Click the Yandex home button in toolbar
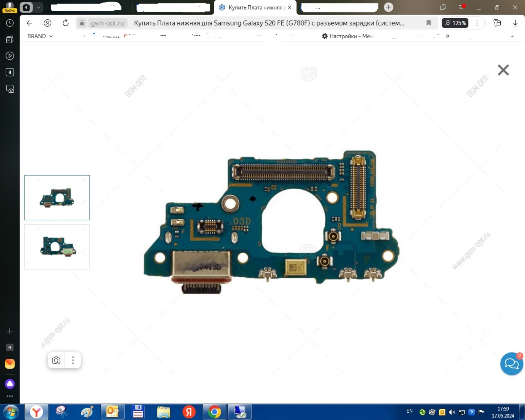This screenshot has width=525, height=420. pyautogui.click(x=48, y=23)
